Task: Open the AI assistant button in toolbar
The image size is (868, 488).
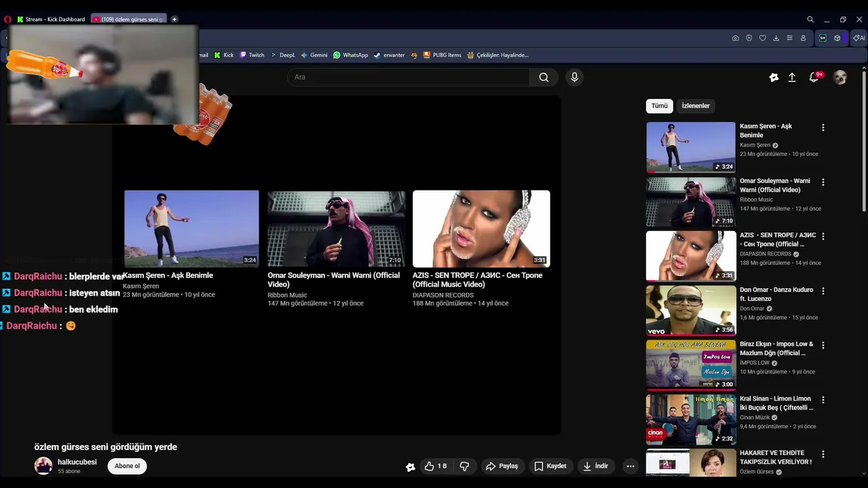Action: point(859,38)
